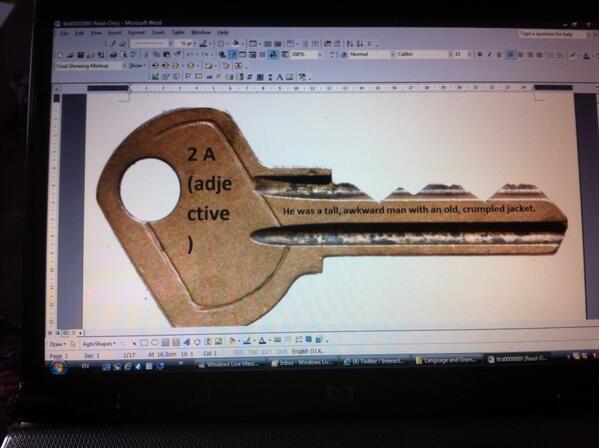Click the Line Color icon on Drawing toolbar
The image size is (599, 448).
click(248, 340)
